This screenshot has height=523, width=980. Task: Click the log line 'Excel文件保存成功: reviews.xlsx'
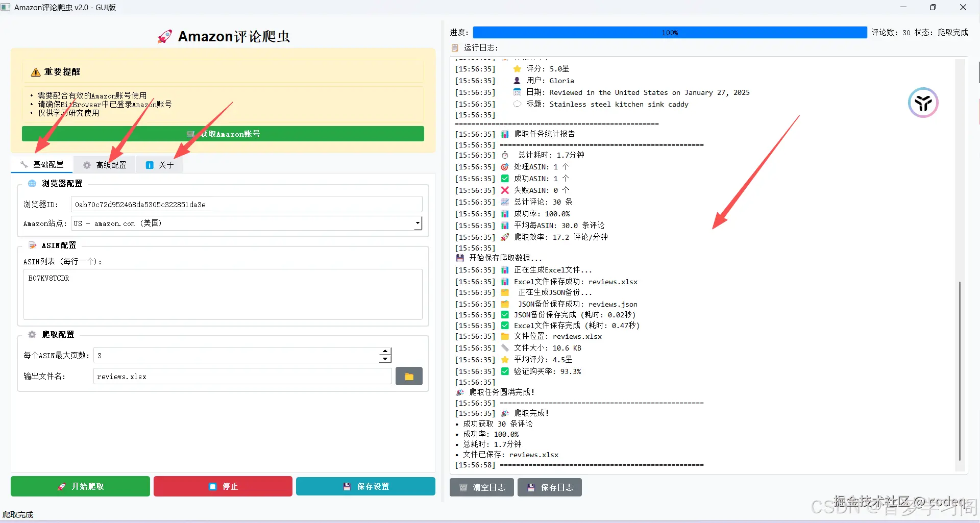tap(576, 282)
